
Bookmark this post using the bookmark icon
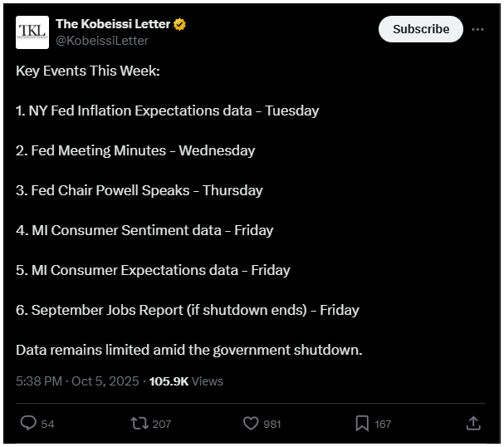362,424
